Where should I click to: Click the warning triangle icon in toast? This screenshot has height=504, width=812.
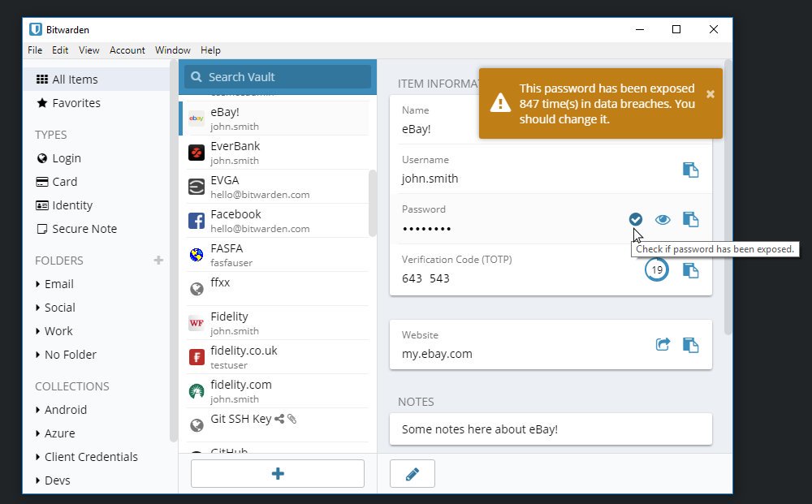[500, 102]
